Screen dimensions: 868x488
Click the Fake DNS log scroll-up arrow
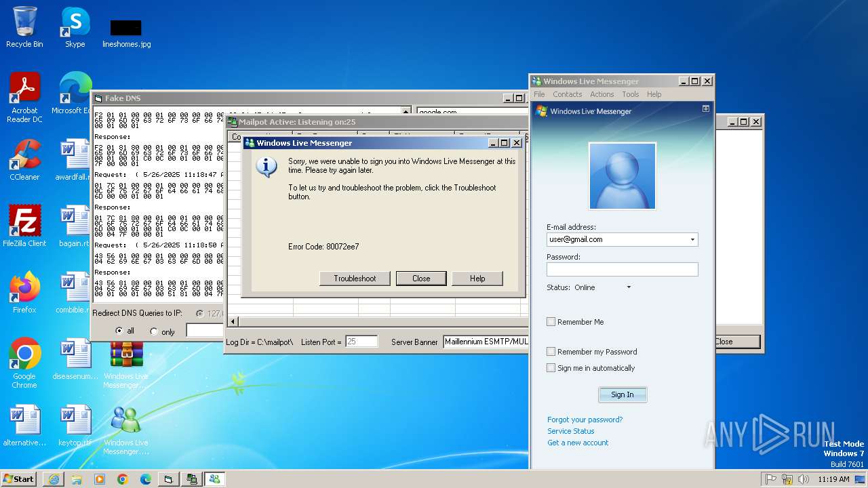[x=406, y=111]
